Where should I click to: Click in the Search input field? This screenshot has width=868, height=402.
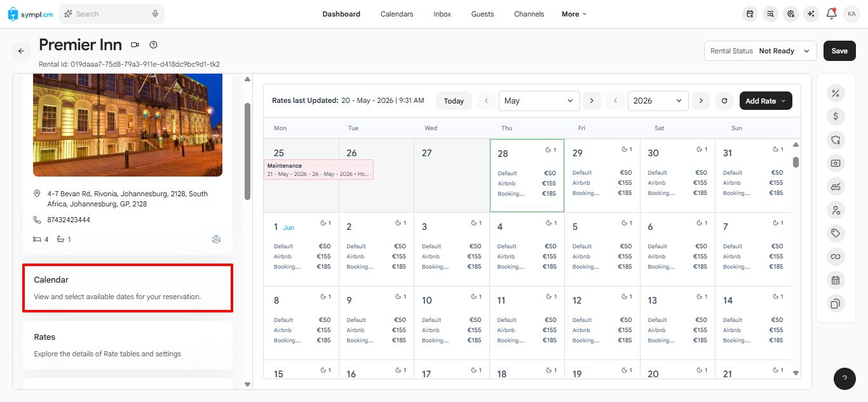(111, 14)
